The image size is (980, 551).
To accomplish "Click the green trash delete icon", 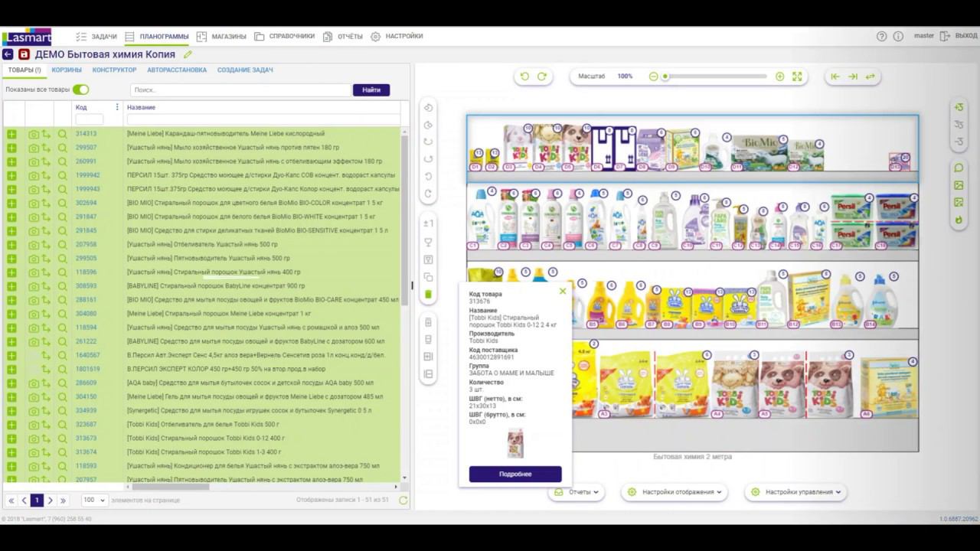I will click(429, 294).
